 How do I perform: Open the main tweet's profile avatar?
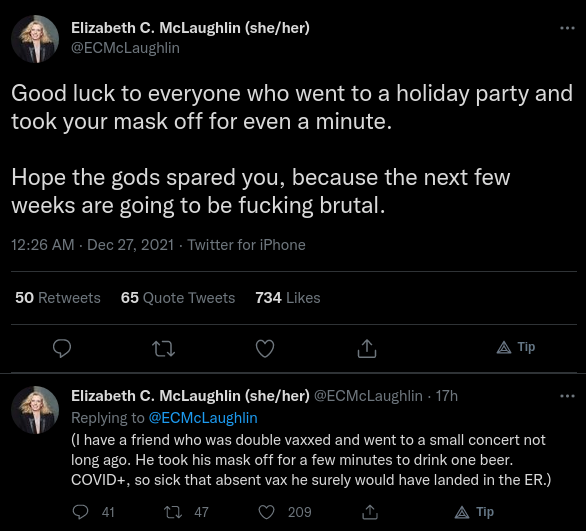click(35, 39)
